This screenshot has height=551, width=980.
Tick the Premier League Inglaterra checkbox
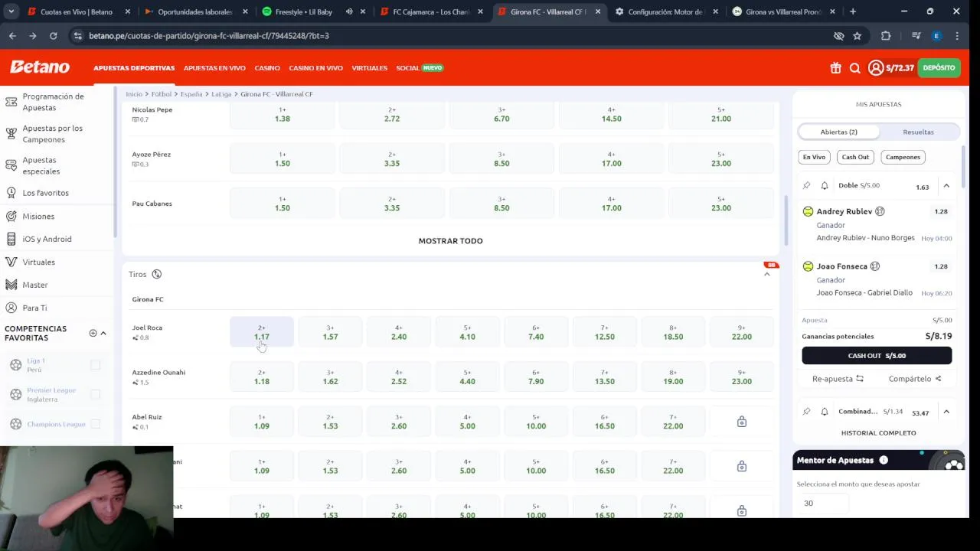96,394
